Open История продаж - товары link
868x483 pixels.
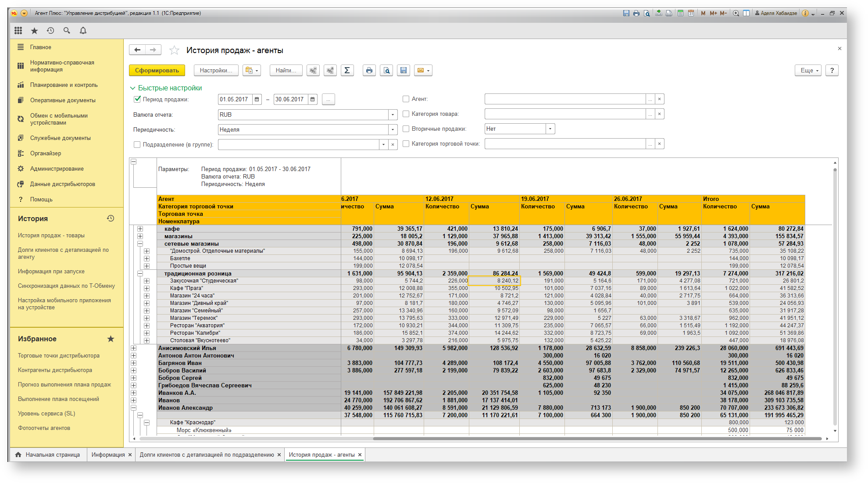(x=51, y=236)
